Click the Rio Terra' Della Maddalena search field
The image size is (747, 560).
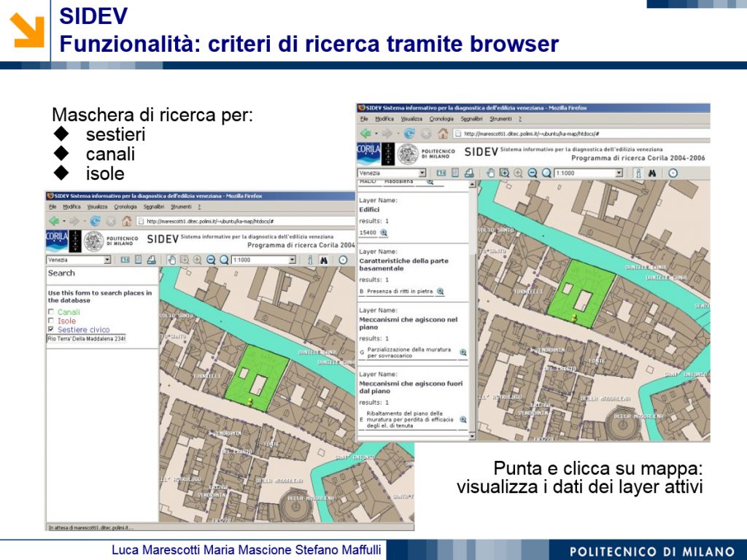click(x=87, y=339)
